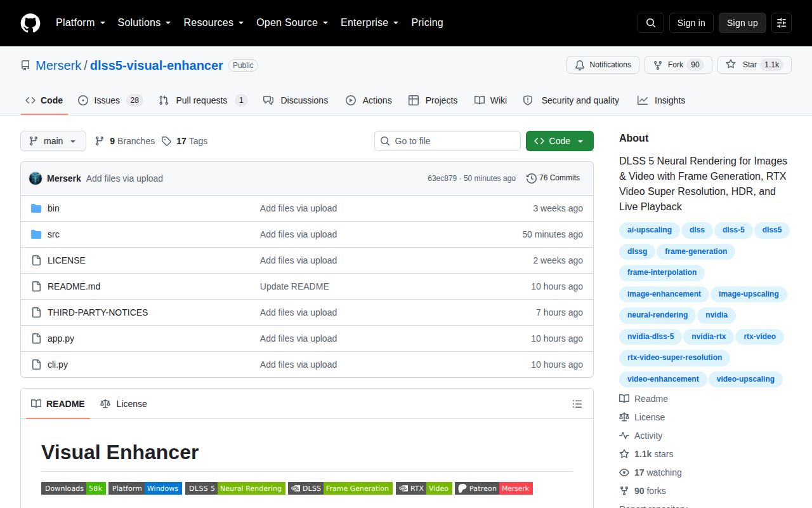Open the bin folder icon
This screenshot has width=812, height=508.
36,208
